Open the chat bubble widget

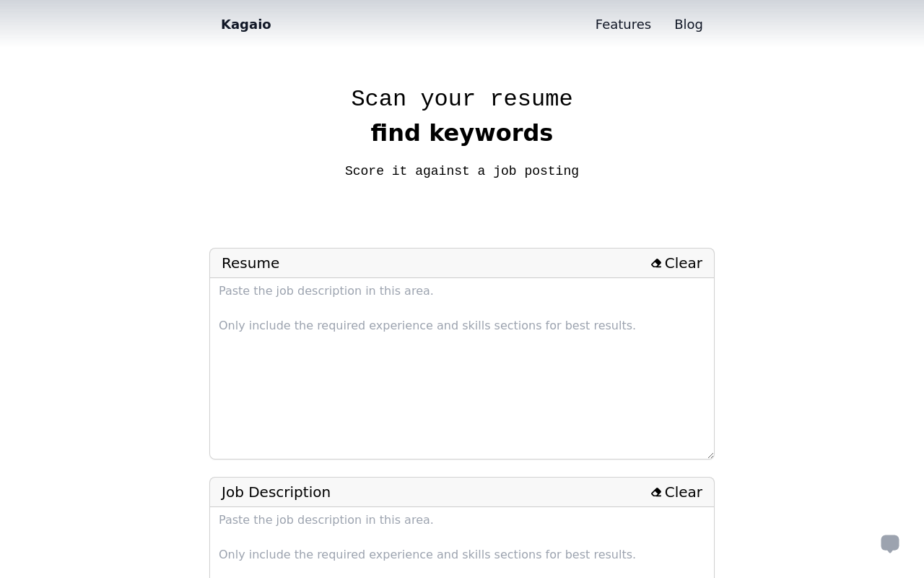(x=890, y=543)
